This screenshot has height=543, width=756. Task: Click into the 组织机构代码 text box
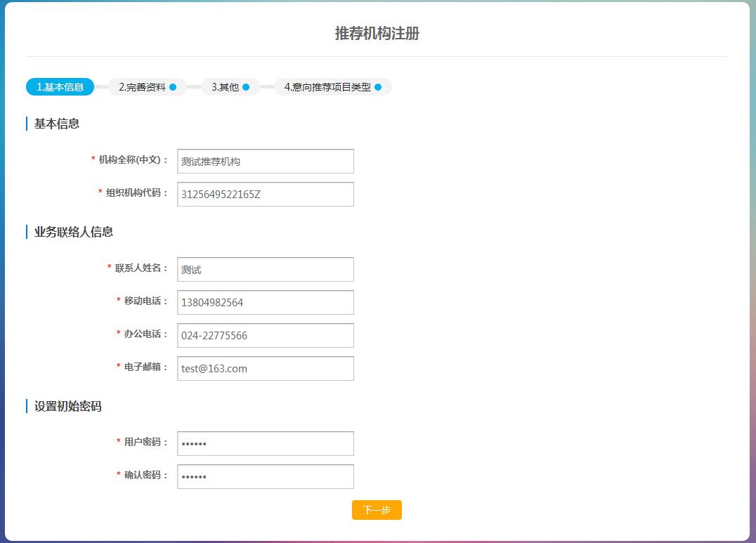coord(265,195)
